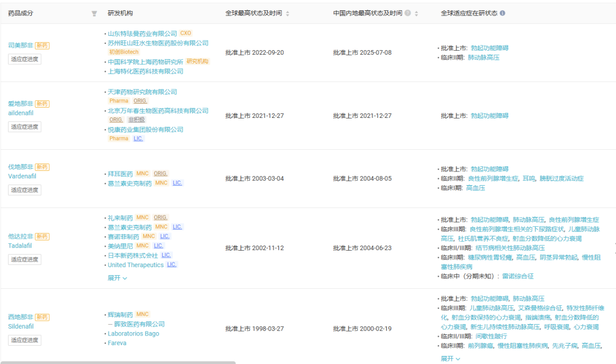
Task: Open help icon next to 中国内地最高状态及时间
Action: [x=408, y=13]
